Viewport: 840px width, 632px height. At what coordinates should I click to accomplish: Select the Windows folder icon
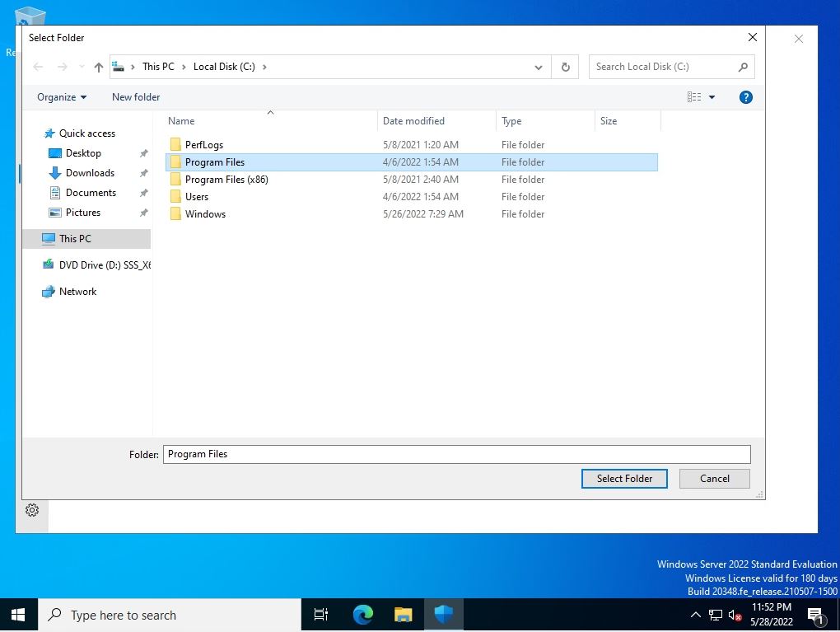click(x=175, y=214)
